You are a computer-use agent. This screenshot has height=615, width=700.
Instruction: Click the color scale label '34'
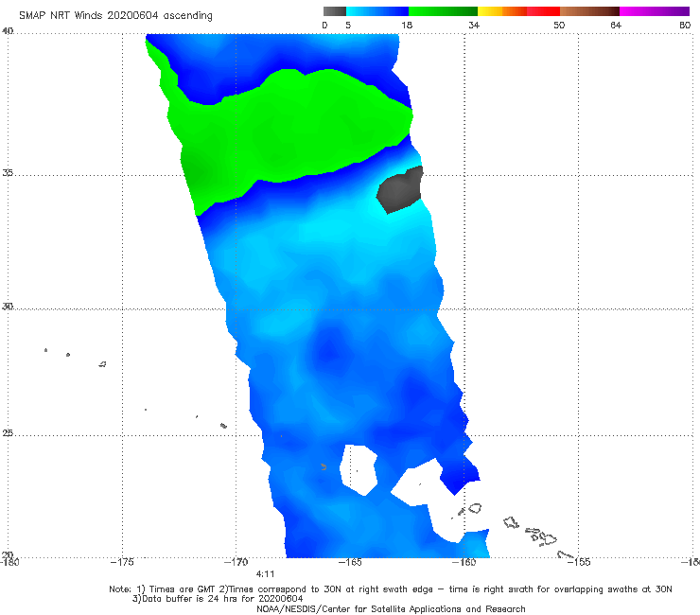pos(474,26)
